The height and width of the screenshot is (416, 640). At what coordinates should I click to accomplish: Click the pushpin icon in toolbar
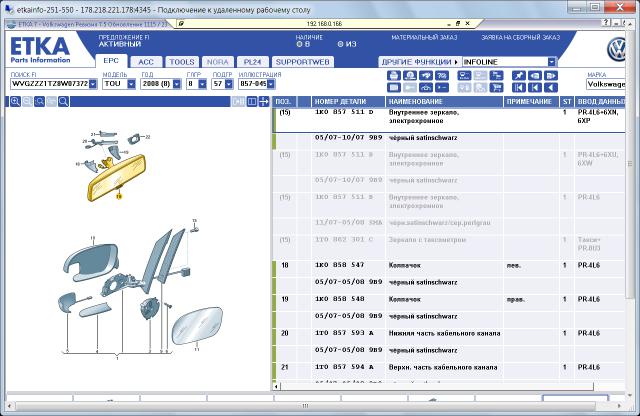[x=519, y=76]
